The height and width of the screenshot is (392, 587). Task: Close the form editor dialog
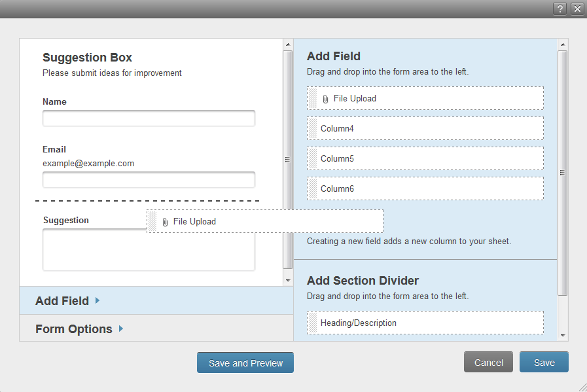[577, 9]
